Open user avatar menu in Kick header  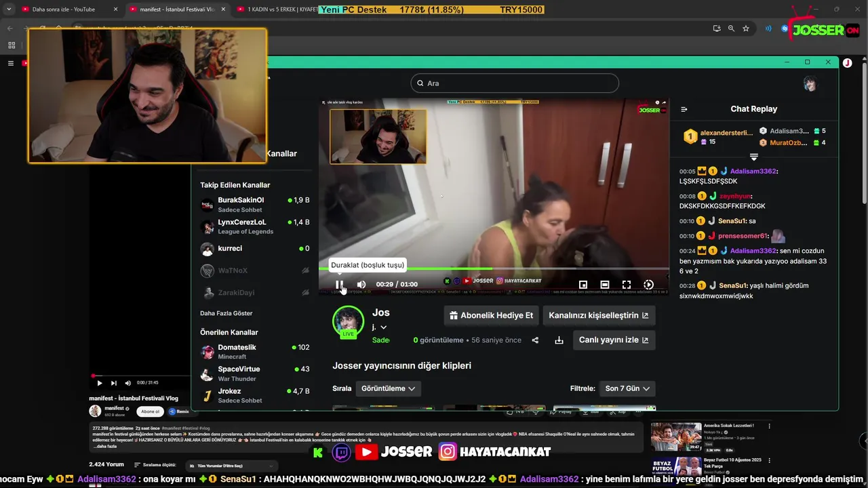(x=810, y=83)
